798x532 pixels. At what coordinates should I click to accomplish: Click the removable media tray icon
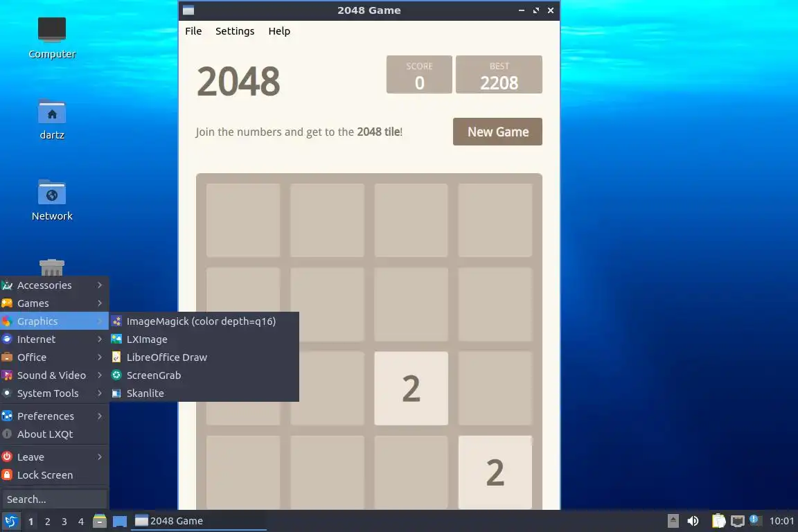pos(673,521)
